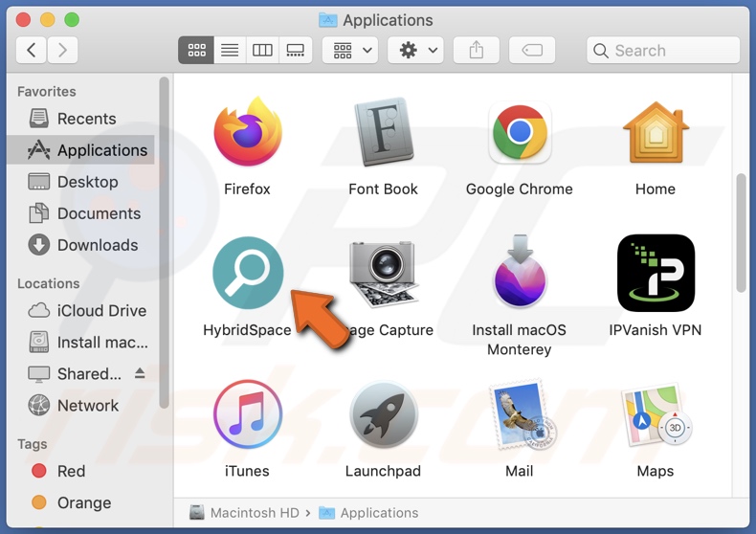Click the Install macOS Monterey label
This screenshot has width=756, height=534.
pyautogui.click(x=520, y=340)
